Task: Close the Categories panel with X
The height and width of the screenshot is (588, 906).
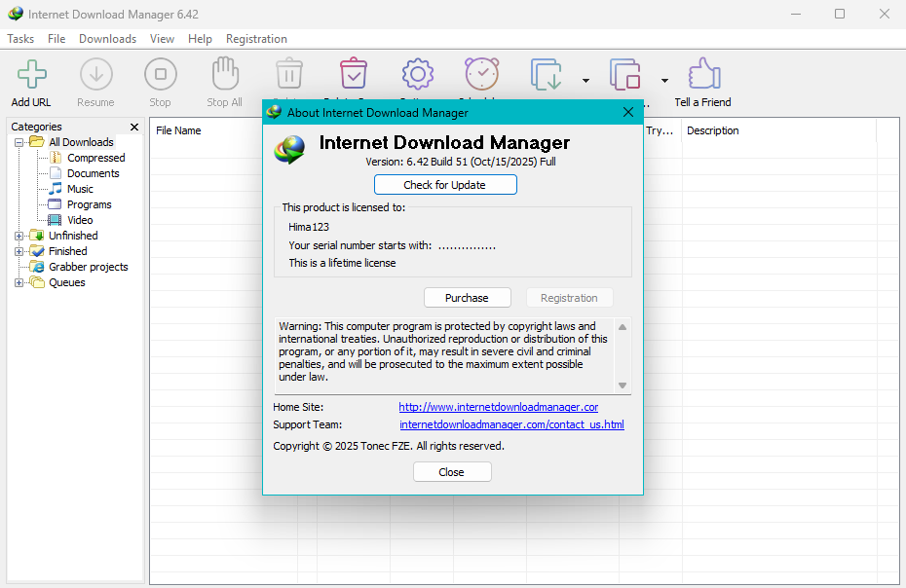Action: [134, 127]
